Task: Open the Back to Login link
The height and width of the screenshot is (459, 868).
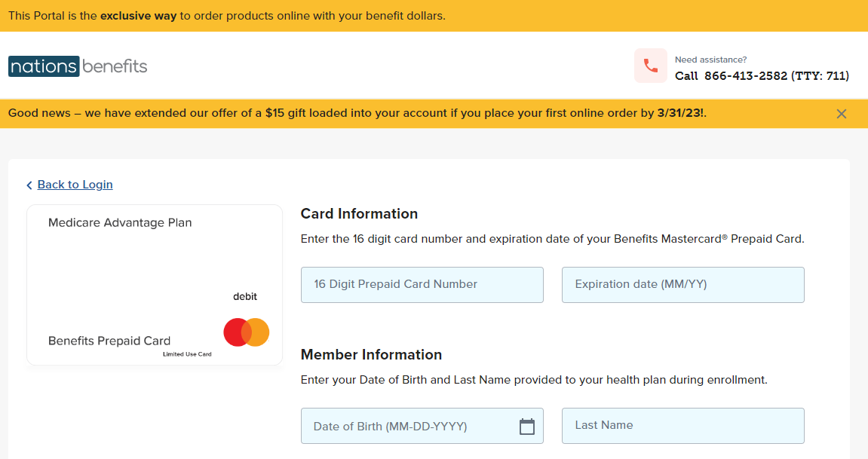Action: (x=75, y=184)
